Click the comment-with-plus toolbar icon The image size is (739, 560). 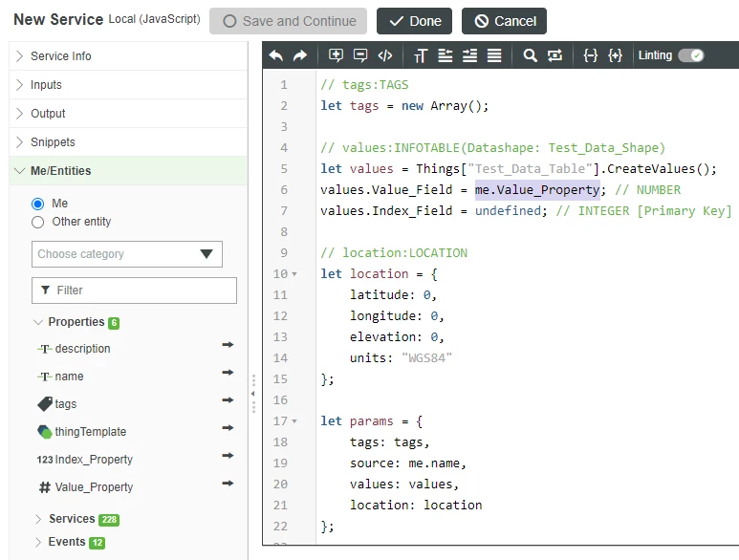[x=336, y=55]
